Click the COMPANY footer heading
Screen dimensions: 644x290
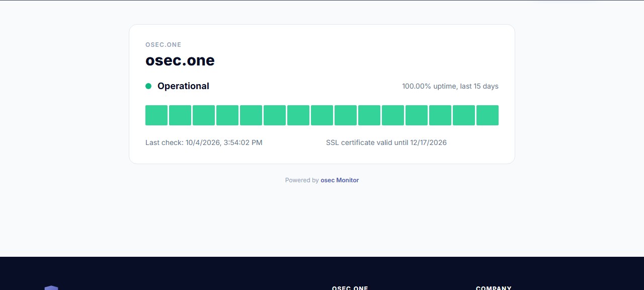tap(494, 288)
